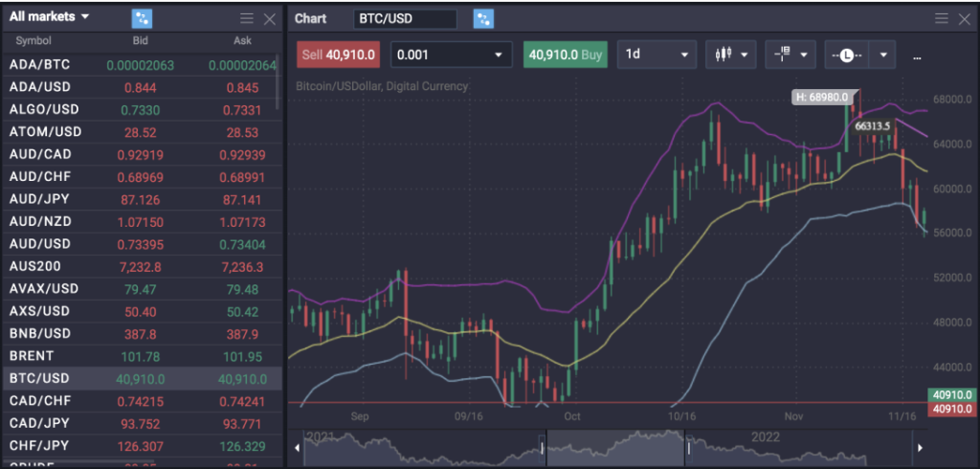Click the link icon in Chart panel header
The width and height of the screenshot is (980, 469).
pos(484,19)
